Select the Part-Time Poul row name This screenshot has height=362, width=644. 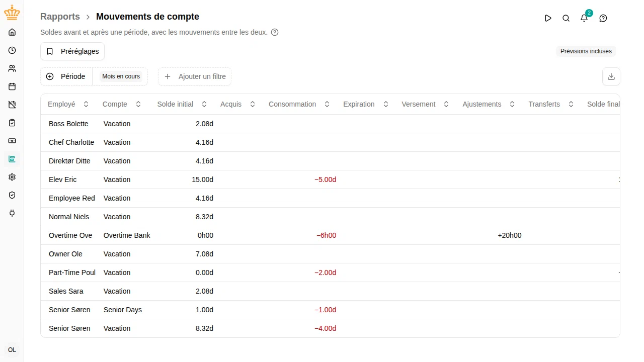(72, 273)
